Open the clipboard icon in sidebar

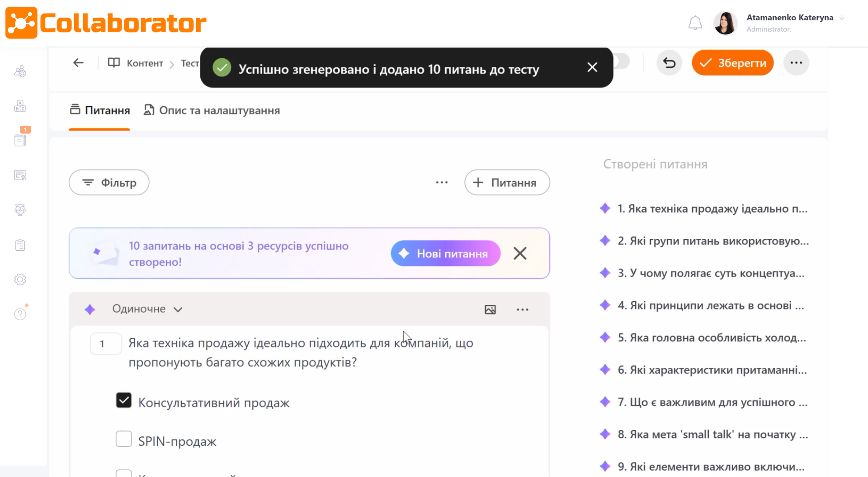click(20, 245)
